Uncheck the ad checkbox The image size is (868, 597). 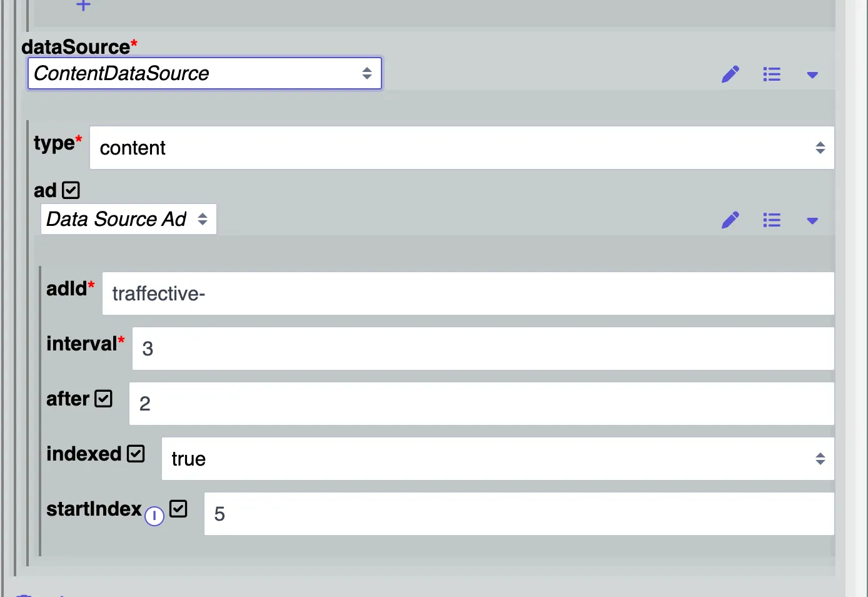(71, 190)
